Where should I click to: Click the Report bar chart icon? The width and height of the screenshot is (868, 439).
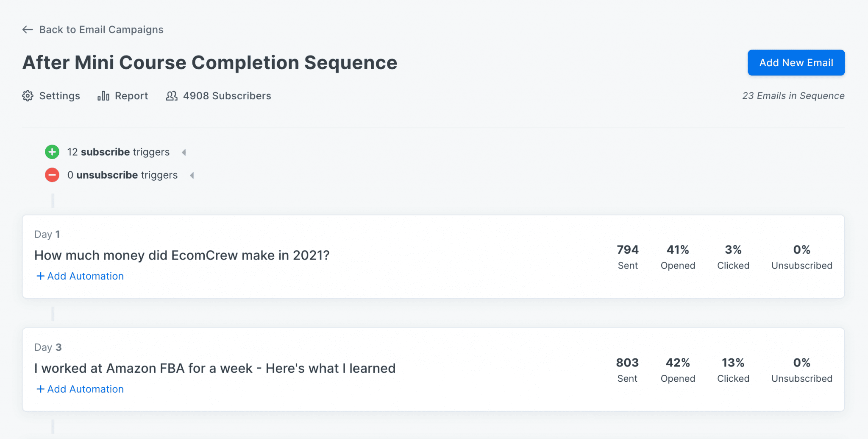pos(103,96)
